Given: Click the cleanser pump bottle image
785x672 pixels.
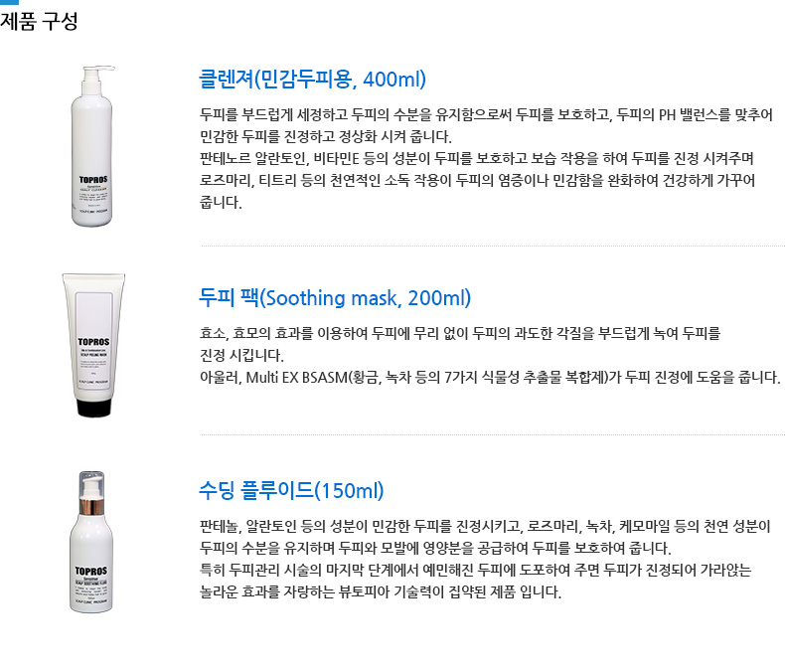Looking at the screenshot, I should tap(92, 146).
